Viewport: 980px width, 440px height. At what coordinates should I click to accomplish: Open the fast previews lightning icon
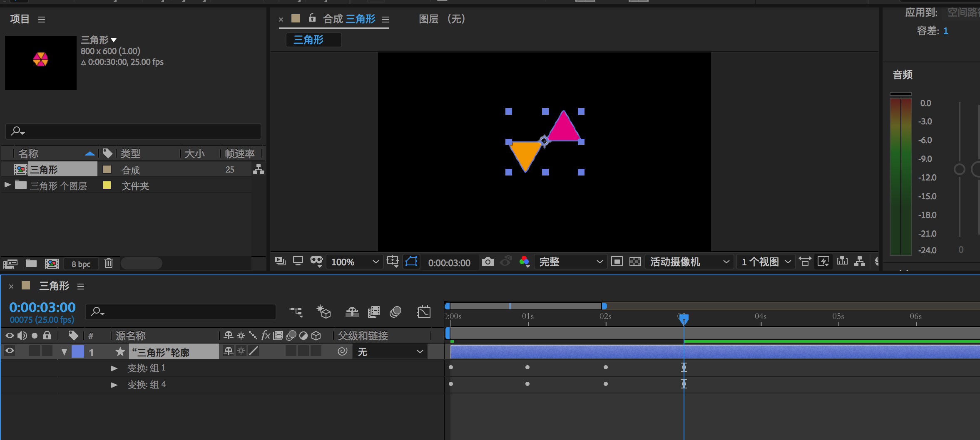coord(823,262)
